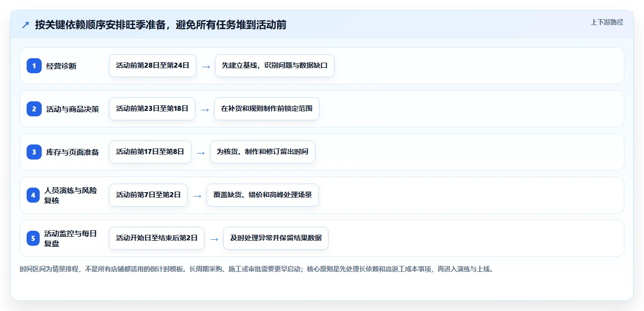Viewport: 644px width, 311px height.
Task: Click the 为核货、制作和修订留出时间 chip
Action: [x=263, y=152]
